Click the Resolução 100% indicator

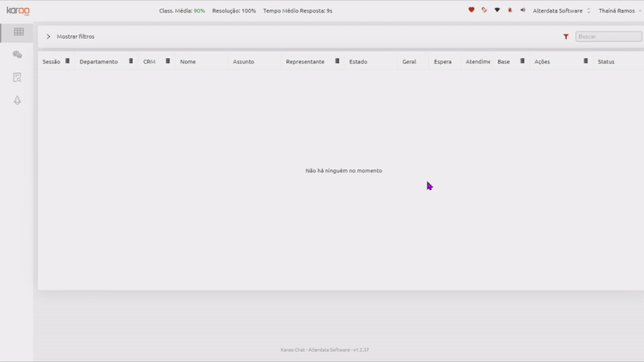click(x=233, y=10)
